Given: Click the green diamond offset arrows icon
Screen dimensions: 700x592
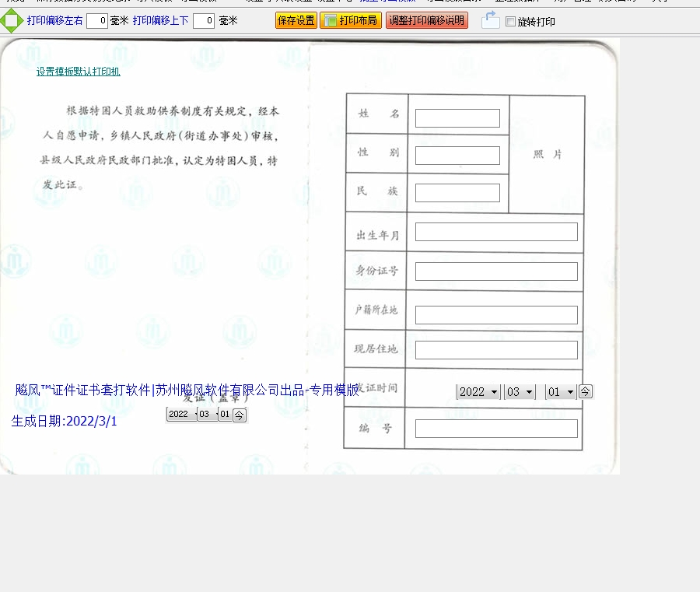Looking at the screenshot, I should point(11,20).
